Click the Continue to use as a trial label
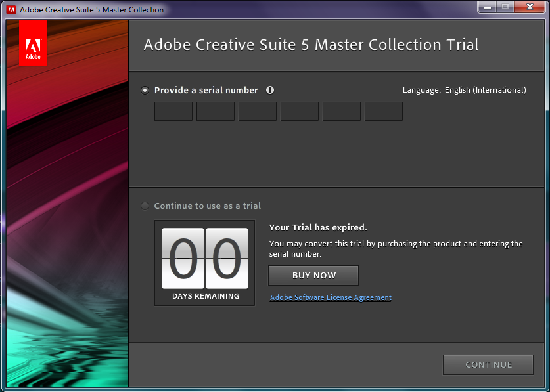550x392 pixels. coord(207,206)
